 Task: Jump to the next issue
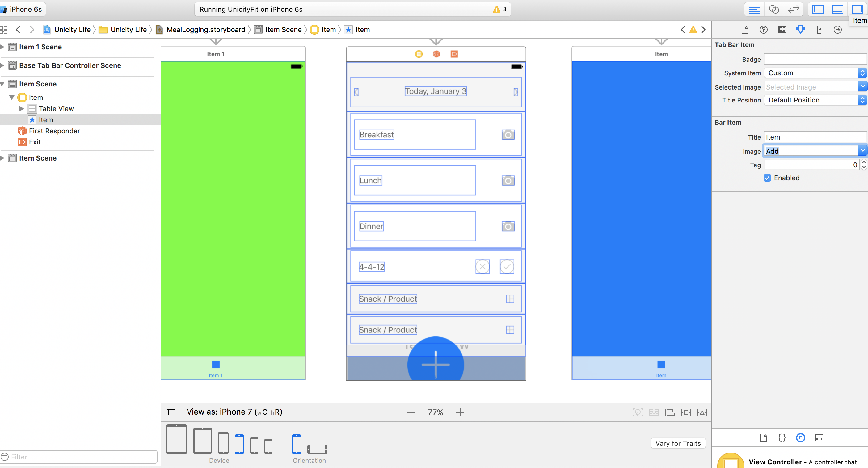pyautogui.click(x=703, y=30)
